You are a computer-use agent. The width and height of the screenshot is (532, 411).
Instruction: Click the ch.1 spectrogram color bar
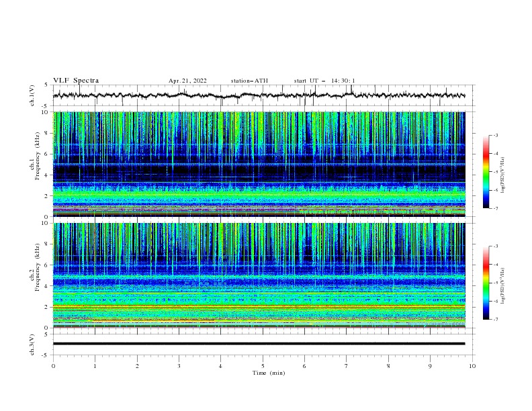[486, 172]
